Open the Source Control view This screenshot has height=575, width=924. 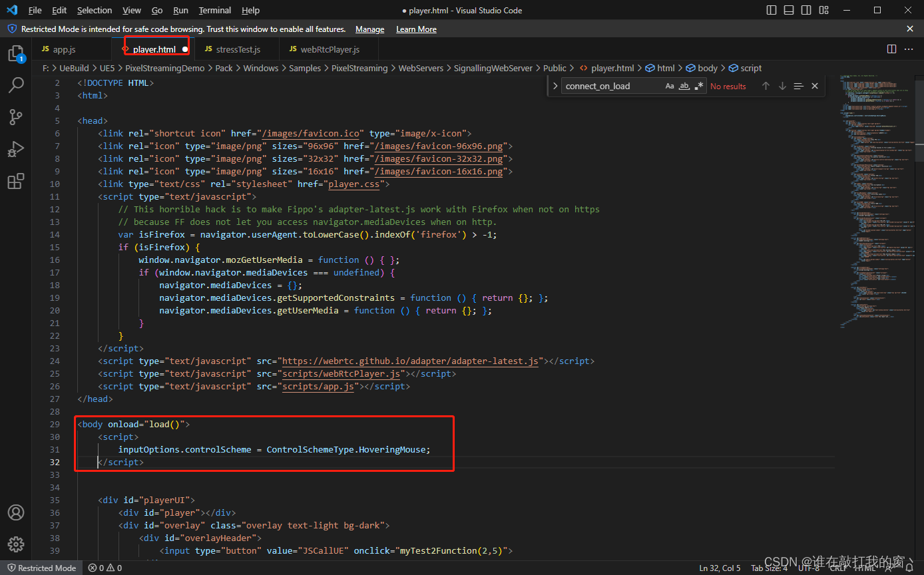pyautogui.click(x=16, y=117)
